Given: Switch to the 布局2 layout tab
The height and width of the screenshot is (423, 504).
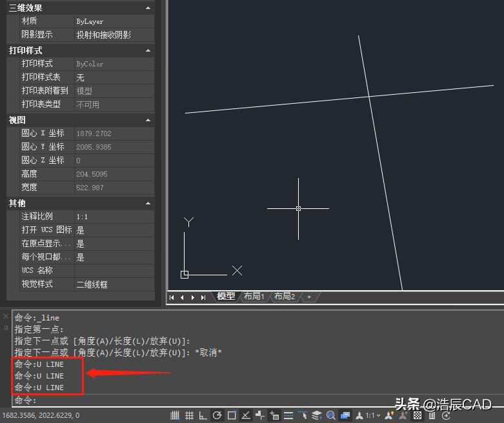Looking at the screenshot, I should (285, 297).
